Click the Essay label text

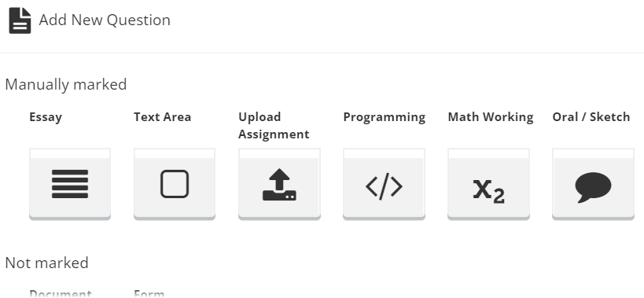[x=46, y=117]
